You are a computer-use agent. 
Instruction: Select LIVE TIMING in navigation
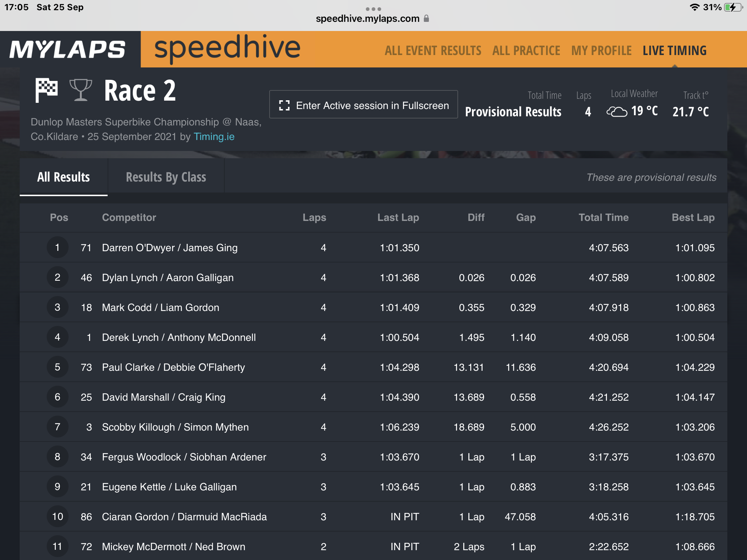click(674, 50)
